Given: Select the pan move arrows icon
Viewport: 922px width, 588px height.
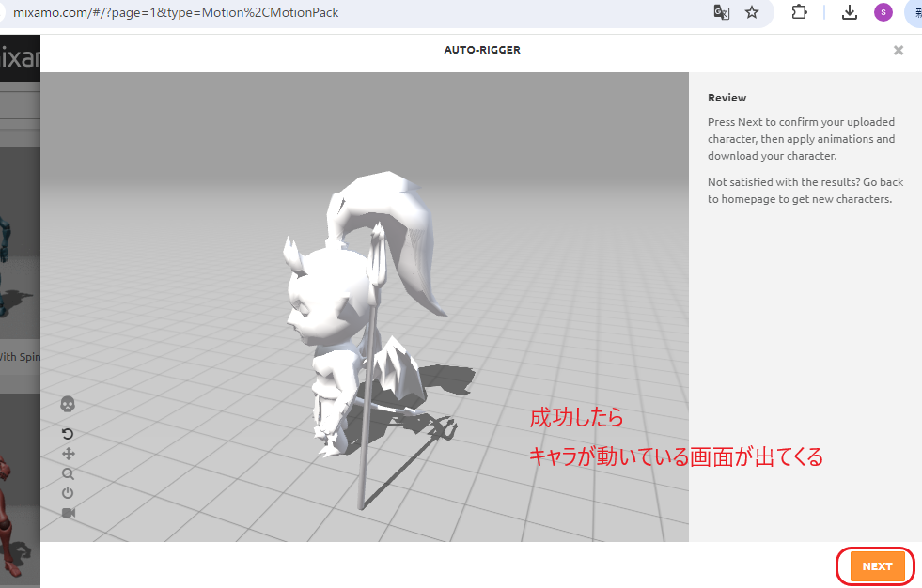Looking at the screenshot, I should point(69,454).
